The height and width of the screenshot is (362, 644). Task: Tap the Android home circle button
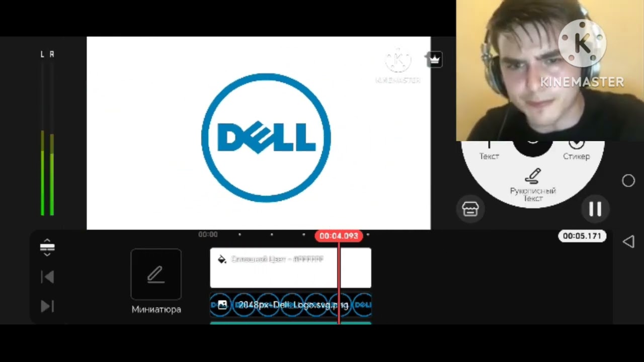(x=628, y=181)
